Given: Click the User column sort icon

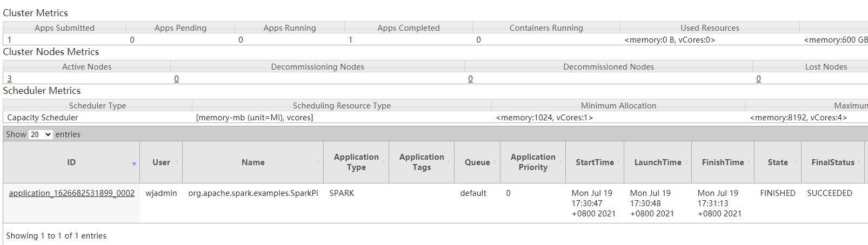Looking at the screenshot, I should tap(177, 162).
